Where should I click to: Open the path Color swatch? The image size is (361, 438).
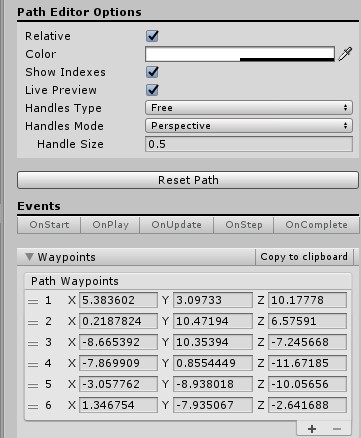click(x=240, y=54)
